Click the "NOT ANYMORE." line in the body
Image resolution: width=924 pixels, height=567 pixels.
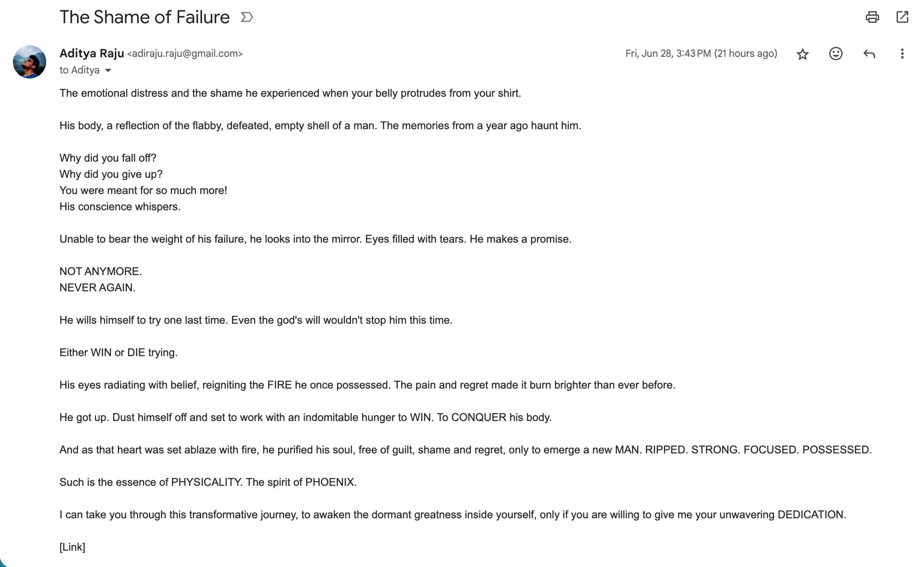pyautogui.click(x=101, y=271)
